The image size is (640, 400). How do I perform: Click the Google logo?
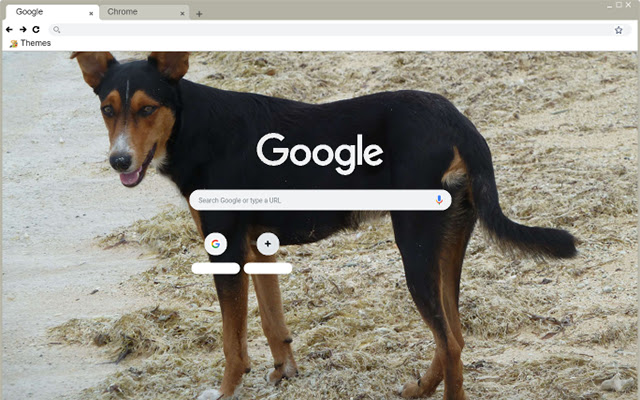(x=320, y=154)
